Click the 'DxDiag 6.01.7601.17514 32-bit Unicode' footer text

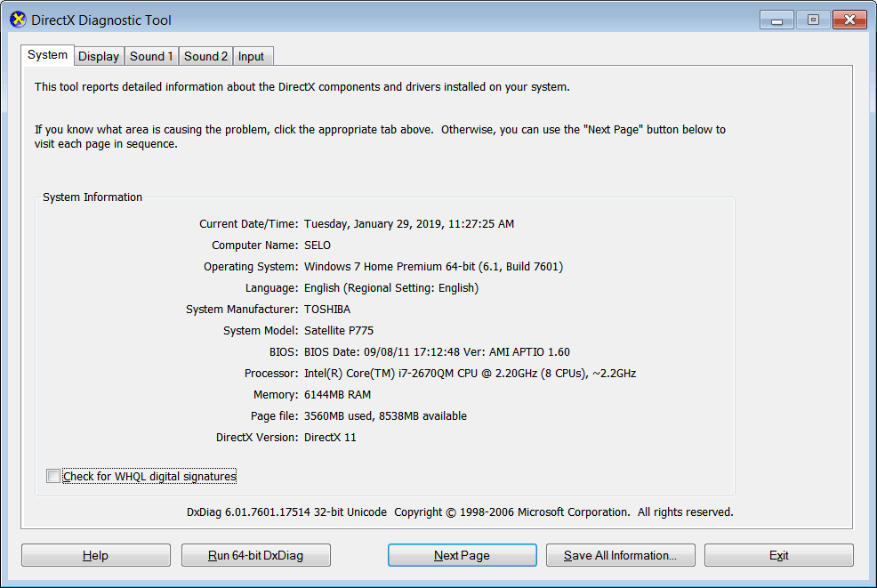(286, 511)
